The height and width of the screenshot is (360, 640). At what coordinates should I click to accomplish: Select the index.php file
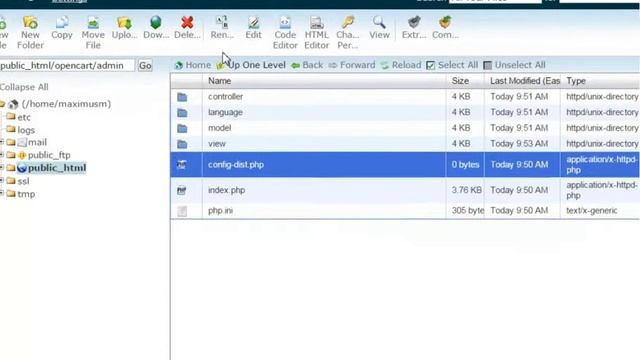405,190
